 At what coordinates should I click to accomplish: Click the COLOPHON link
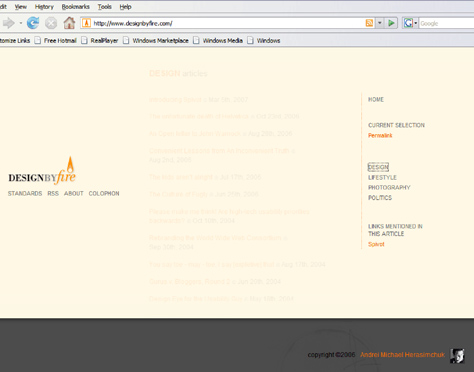104,193
